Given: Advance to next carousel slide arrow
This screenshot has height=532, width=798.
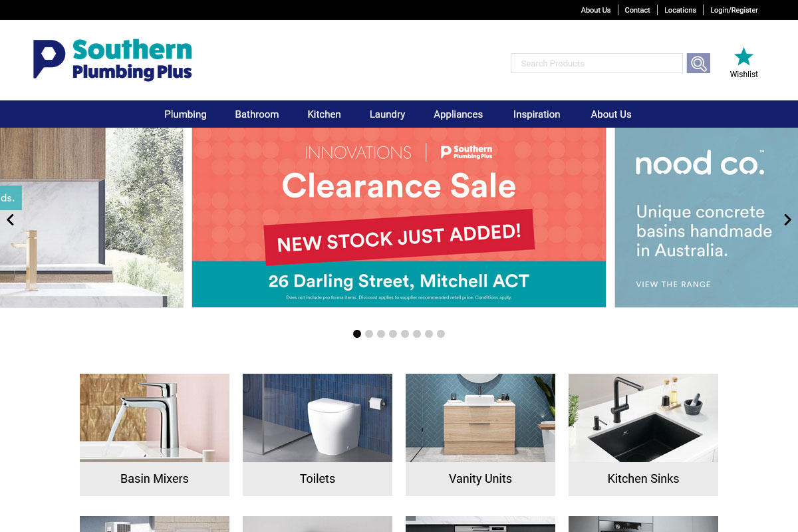Looking at the screenshot, I should pos(787,219).
